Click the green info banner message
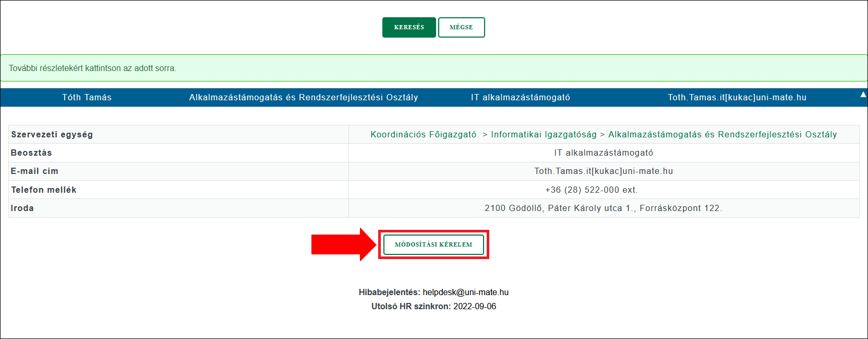This screenshot has height=339, width=868. click(x=92, y=68)
